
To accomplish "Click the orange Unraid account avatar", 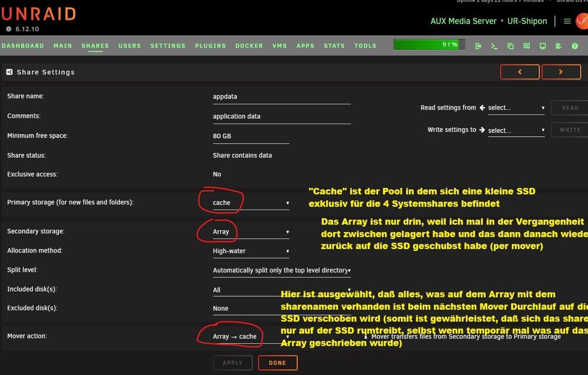I will coord(582,21).
